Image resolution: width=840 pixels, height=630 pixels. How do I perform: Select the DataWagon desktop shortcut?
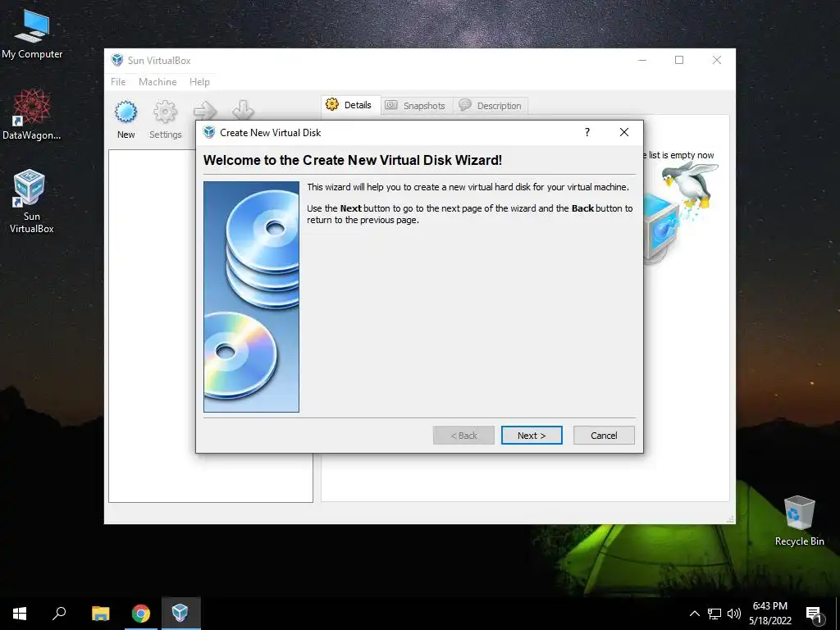click(x=32, y=115)
